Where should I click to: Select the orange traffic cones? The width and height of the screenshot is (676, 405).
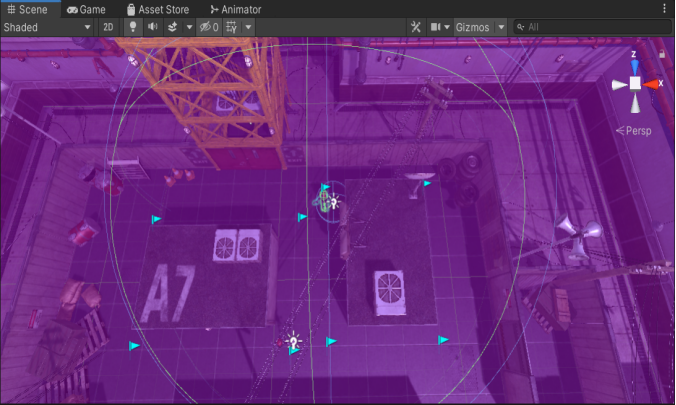(179, 177)
